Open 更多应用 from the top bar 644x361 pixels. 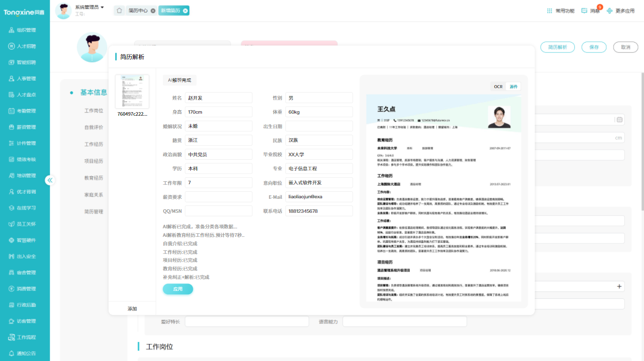click(623, 11)
